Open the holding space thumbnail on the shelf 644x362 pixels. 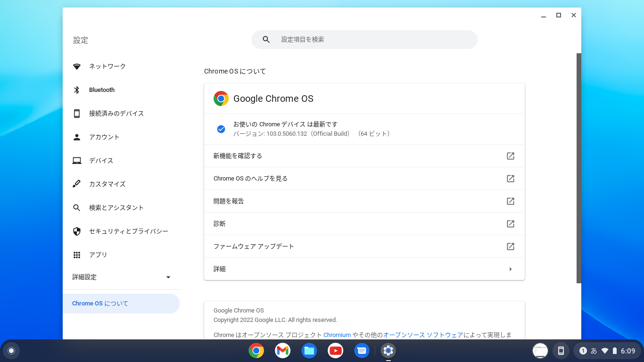(540, 351)
